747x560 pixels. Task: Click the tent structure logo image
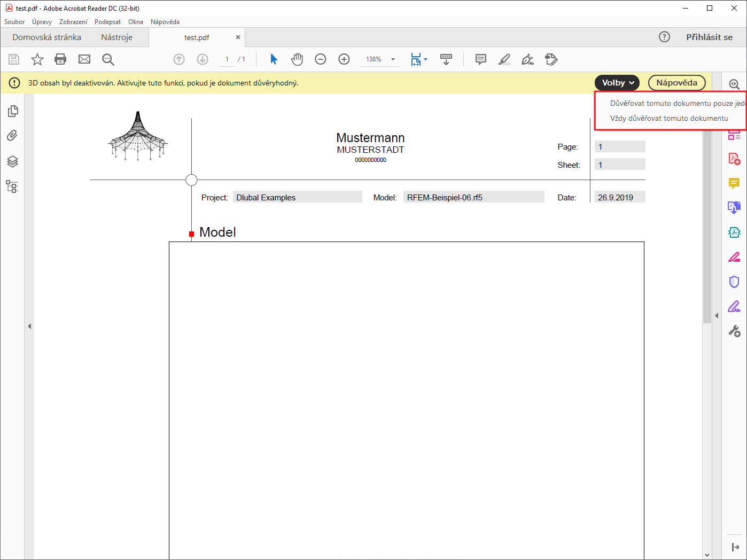138,136
